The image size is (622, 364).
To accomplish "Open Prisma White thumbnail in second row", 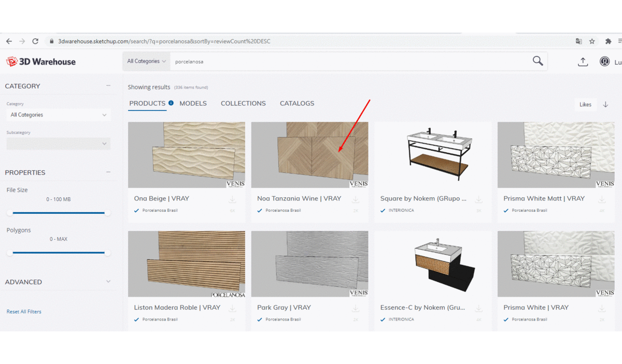I will pyautogui.click(x=556, y=264).
